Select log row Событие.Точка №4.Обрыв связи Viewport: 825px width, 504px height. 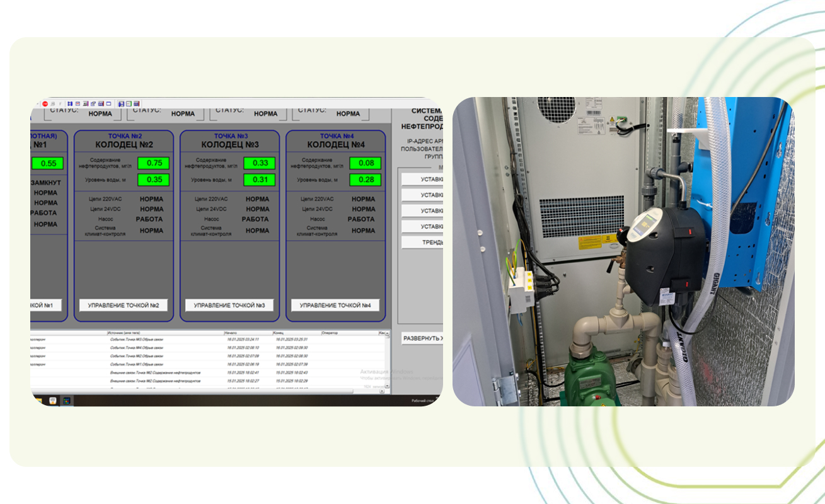(x=208, y=348)
